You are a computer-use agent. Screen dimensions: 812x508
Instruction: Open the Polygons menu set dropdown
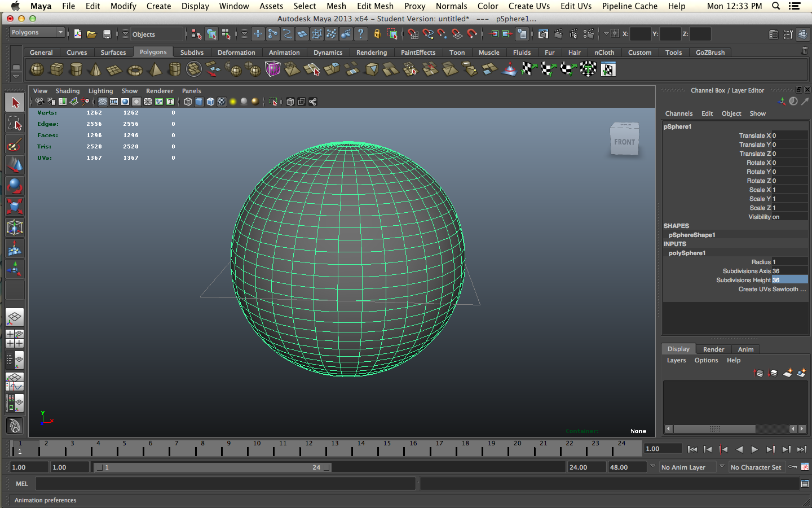[37, 33]
